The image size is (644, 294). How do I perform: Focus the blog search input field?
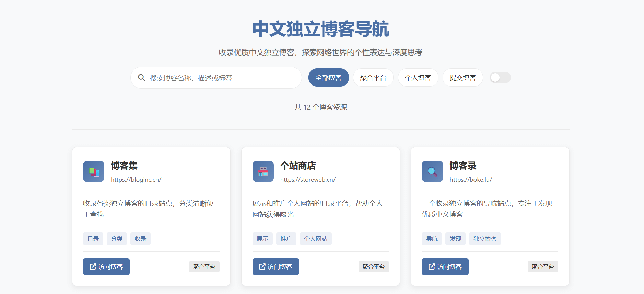click(220, 78)
